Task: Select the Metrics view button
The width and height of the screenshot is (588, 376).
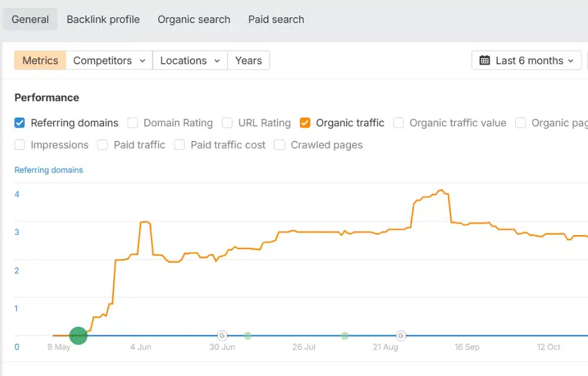Action: 40,61
